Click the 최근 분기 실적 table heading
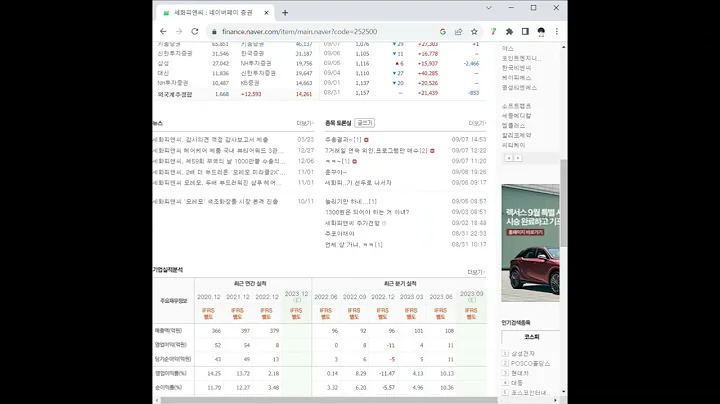The width and height of the screenshot is (720, 404). point(400,284)
